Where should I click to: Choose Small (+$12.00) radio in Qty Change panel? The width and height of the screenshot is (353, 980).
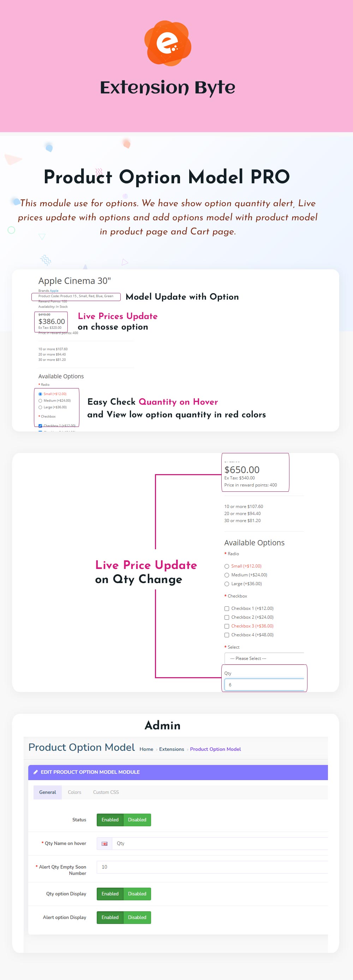227,566
